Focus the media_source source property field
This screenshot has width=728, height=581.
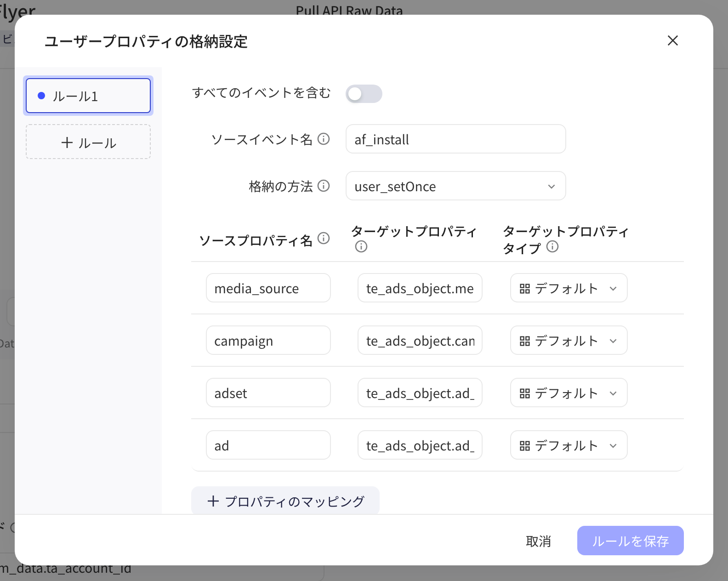(x=268, y=288)
